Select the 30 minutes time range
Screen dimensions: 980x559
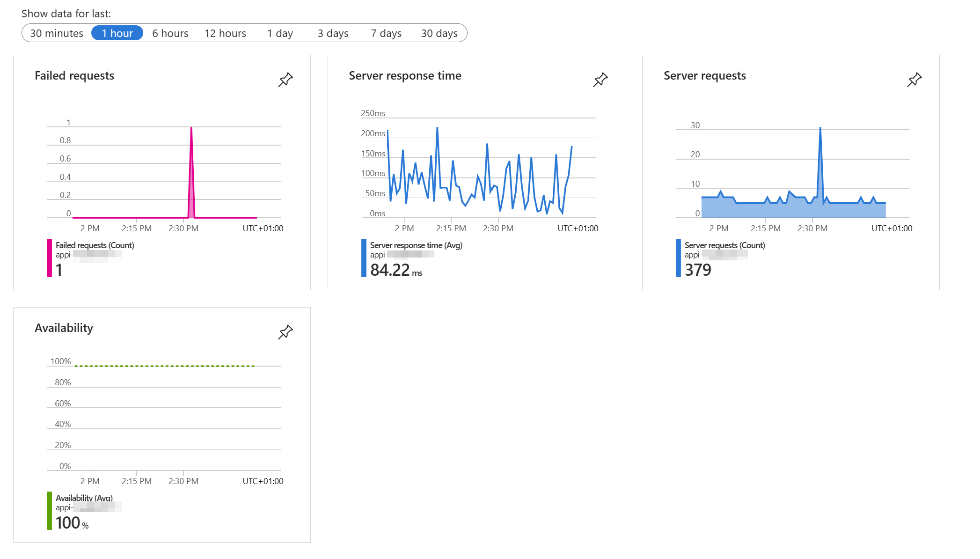click(57, 33)
